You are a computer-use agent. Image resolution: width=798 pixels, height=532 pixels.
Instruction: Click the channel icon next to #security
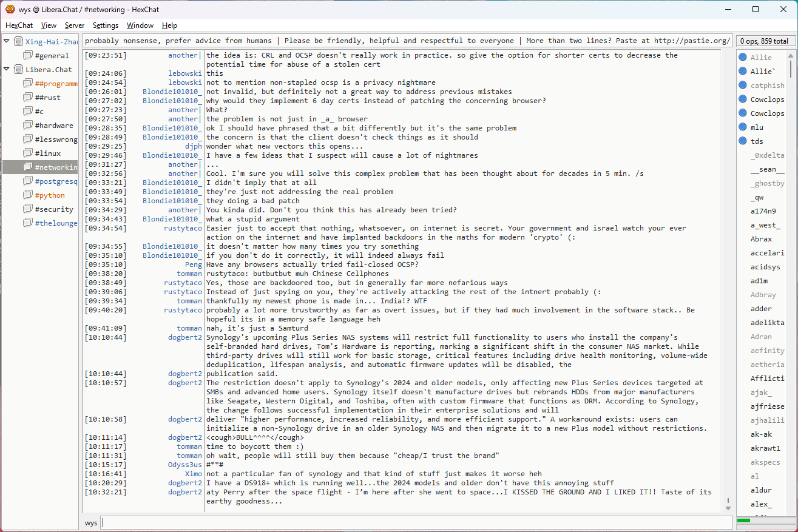[28, 209]
